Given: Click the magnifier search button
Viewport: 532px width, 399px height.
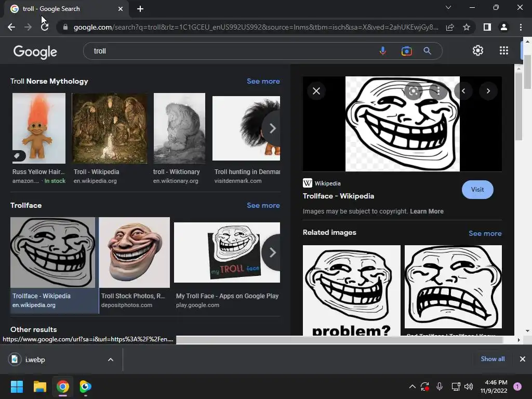Looking at the screenshot, I should [428, 51].
